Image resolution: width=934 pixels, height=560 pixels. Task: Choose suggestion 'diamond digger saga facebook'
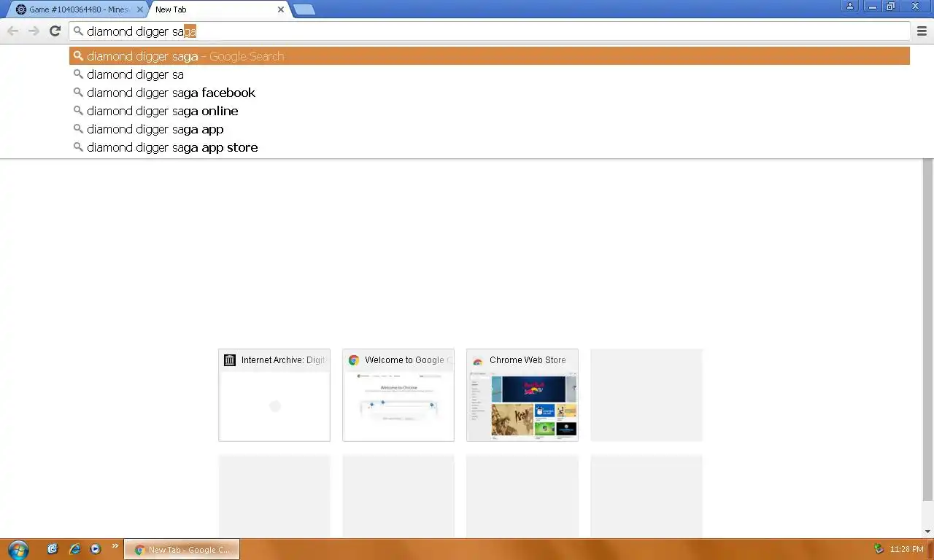pyautogui.click(x=490, y=93)
